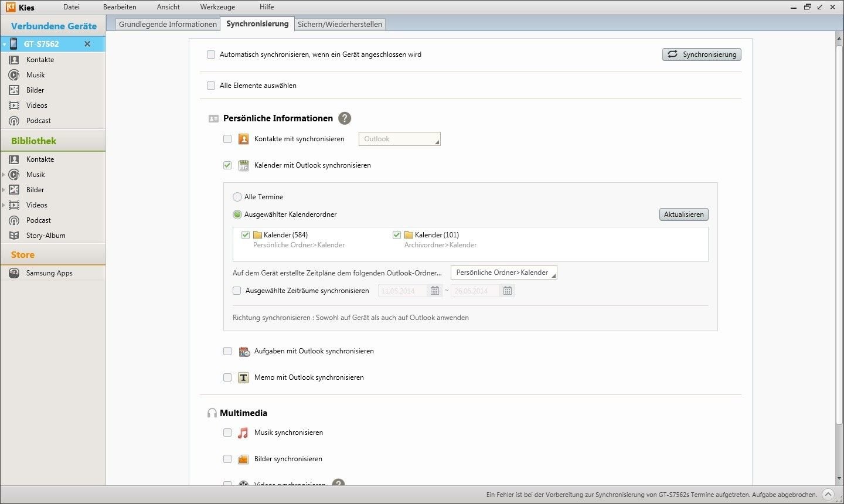This screenshot has width=844, height=504.
Task: Click the Kies logo icon
Action: tap(11, 7)
